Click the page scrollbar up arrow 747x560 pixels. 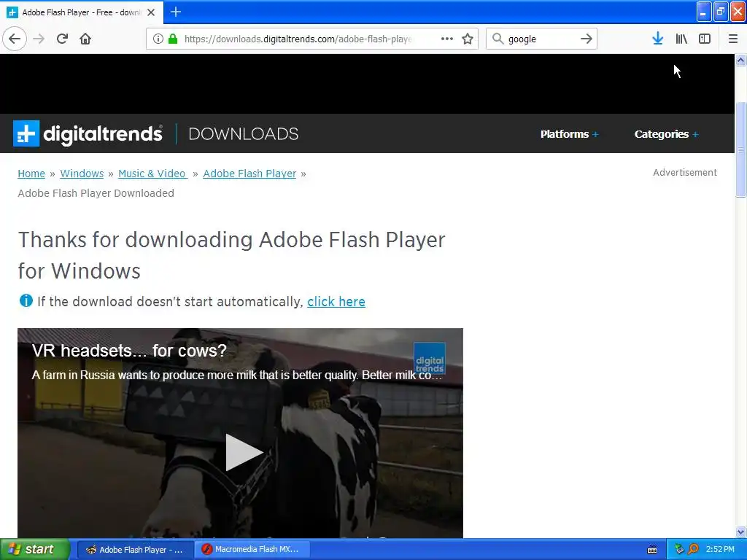tap(741, 60)
